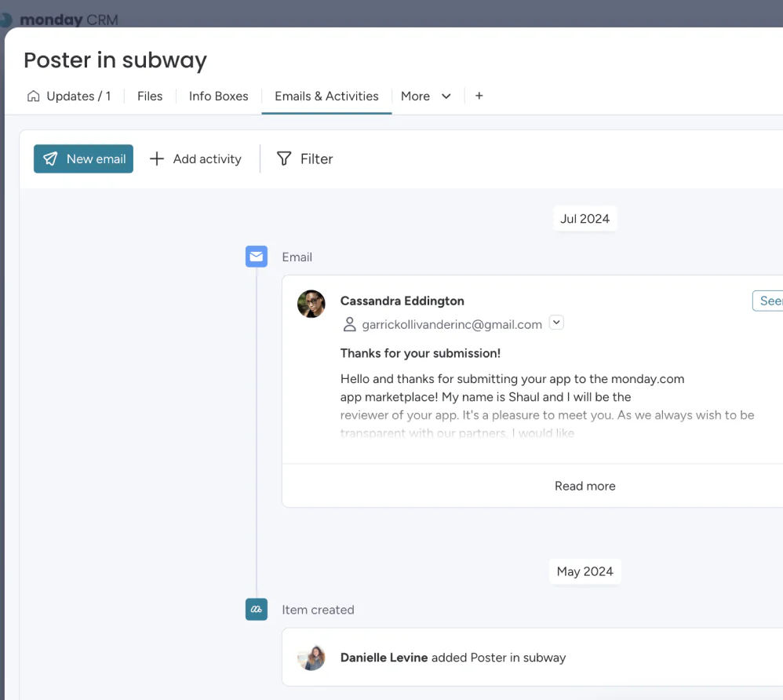Click Danielle Levine's avatar photo
This screenshot has height=700, width=783.
pos(311,658)
